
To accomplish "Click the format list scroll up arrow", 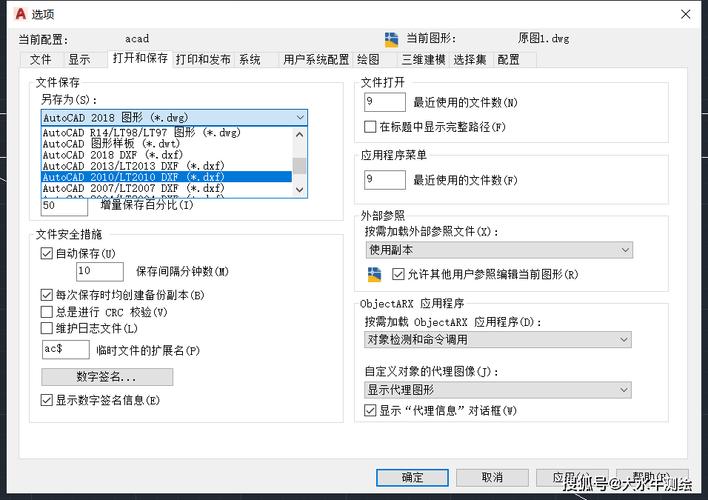I will 299,135.
